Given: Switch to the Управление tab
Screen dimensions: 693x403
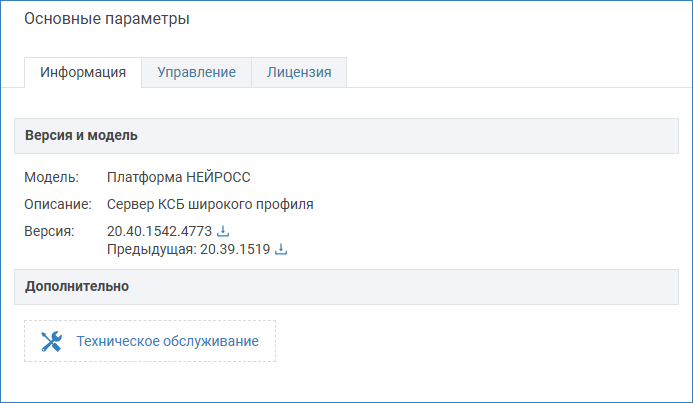Looking at the screenshot, I should pyautogui.click(x=197, y=72).
